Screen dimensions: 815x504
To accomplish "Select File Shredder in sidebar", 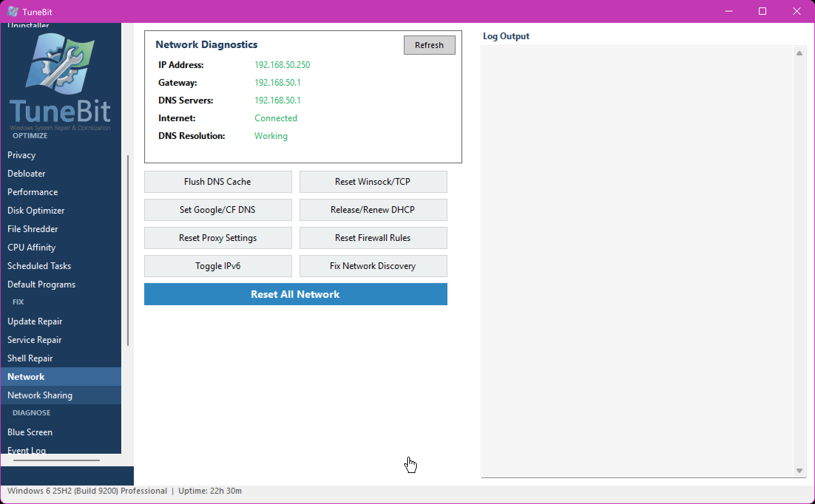I will (61, 229).
